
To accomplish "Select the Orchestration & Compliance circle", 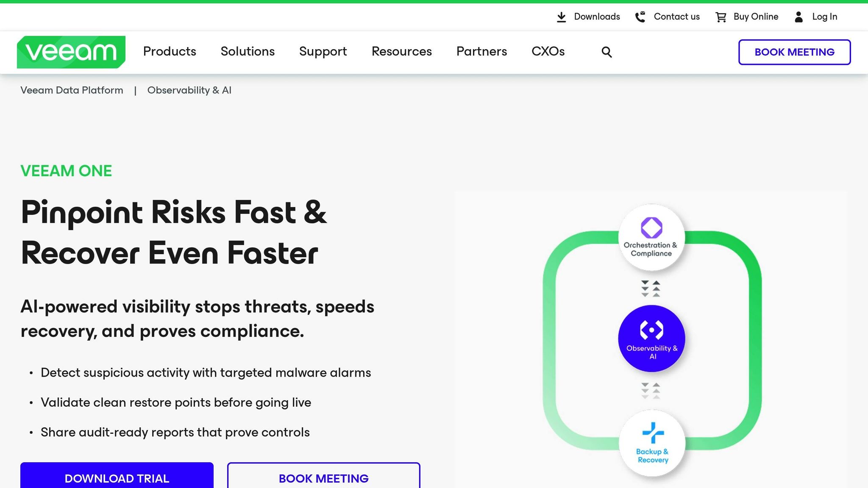I will [651, 237].
